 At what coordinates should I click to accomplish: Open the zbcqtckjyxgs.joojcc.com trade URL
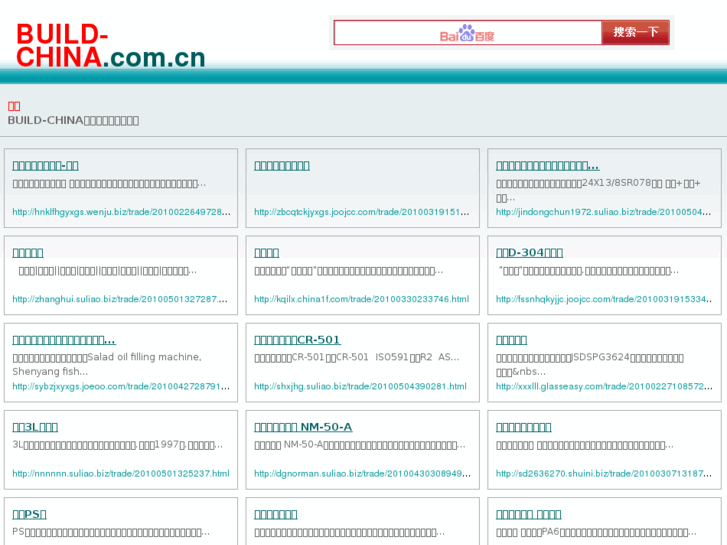click(x=362, y=212)
